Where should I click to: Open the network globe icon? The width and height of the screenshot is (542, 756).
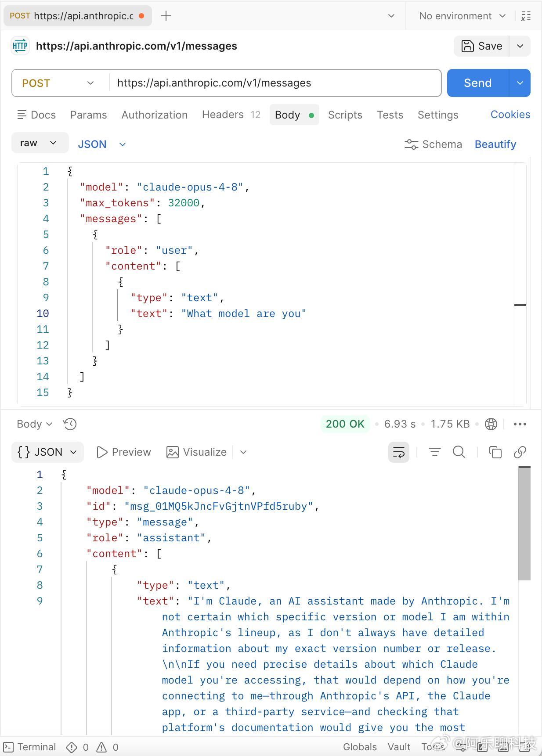click(491, 424)
